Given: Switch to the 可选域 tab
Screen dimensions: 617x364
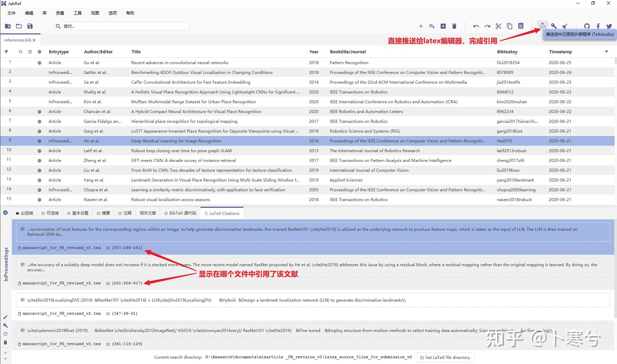Looking at the screenshot, I should click(50, 213).
